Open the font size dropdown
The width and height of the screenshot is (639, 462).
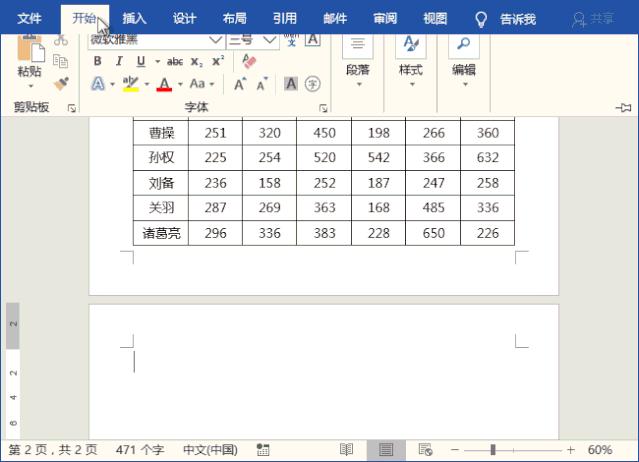[269, 40]
